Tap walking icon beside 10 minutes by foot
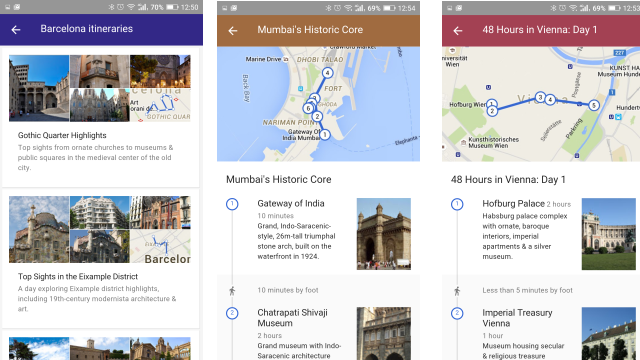 [232, 291]
